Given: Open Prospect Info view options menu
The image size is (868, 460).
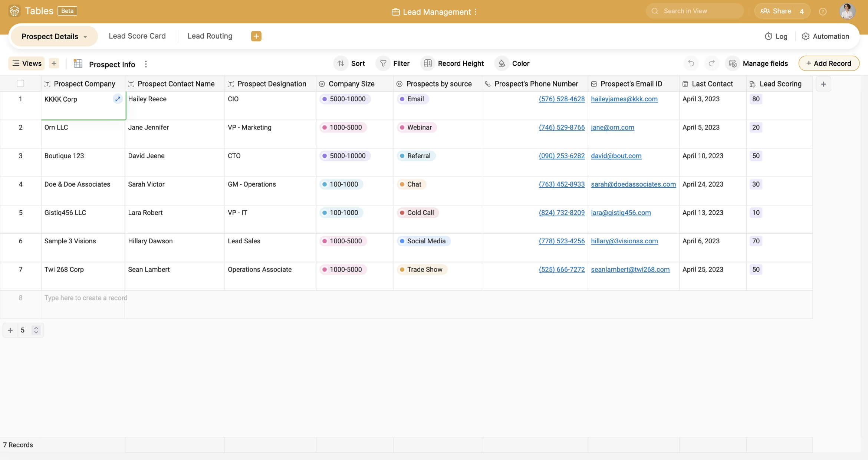Looking at the screenshot, I should coord(146,64).
